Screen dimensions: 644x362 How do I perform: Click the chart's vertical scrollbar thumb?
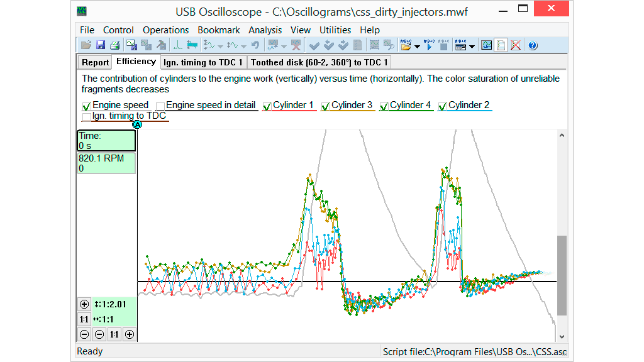(x=562, y=275)
